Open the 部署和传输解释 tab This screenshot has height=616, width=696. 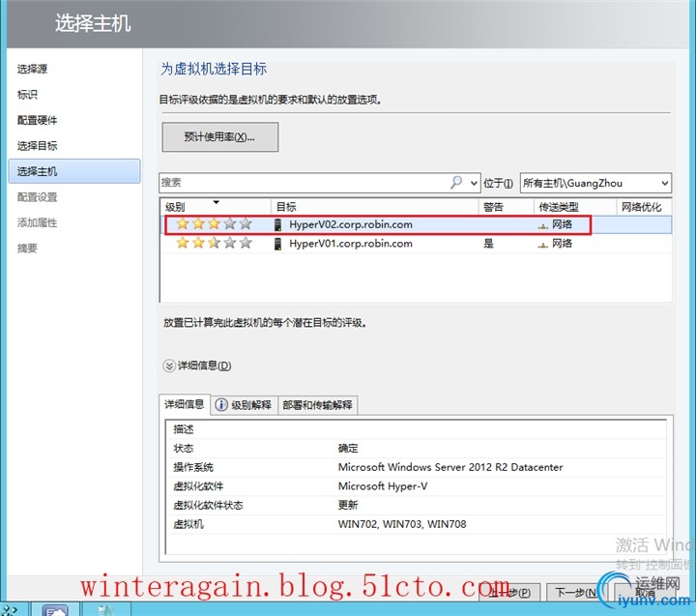click(x=317, y=405)
